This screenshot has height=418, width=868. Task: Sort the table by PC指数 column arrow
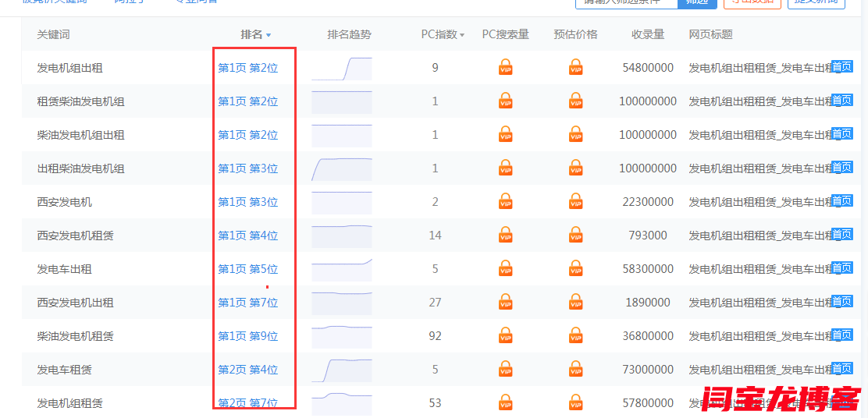[x=461, y=35]
